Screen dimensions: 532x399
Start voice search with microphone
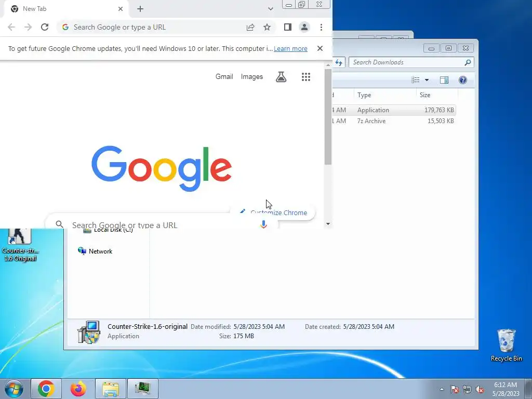pyautogui.click(x=263, y=224)
